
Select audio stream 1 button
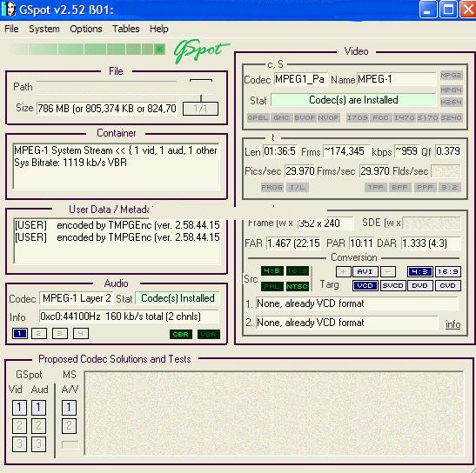[x=20, y=334]
